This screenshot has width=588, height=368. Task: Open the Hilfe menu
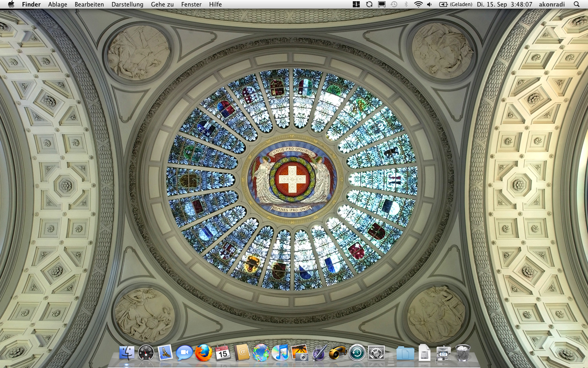tap(216, 4)
